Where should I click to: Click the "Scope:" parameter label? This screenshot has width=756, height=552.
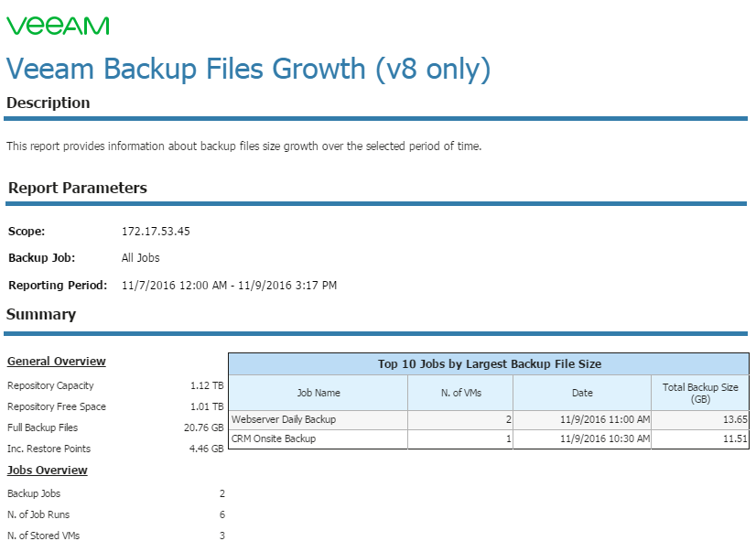(27, 232)
